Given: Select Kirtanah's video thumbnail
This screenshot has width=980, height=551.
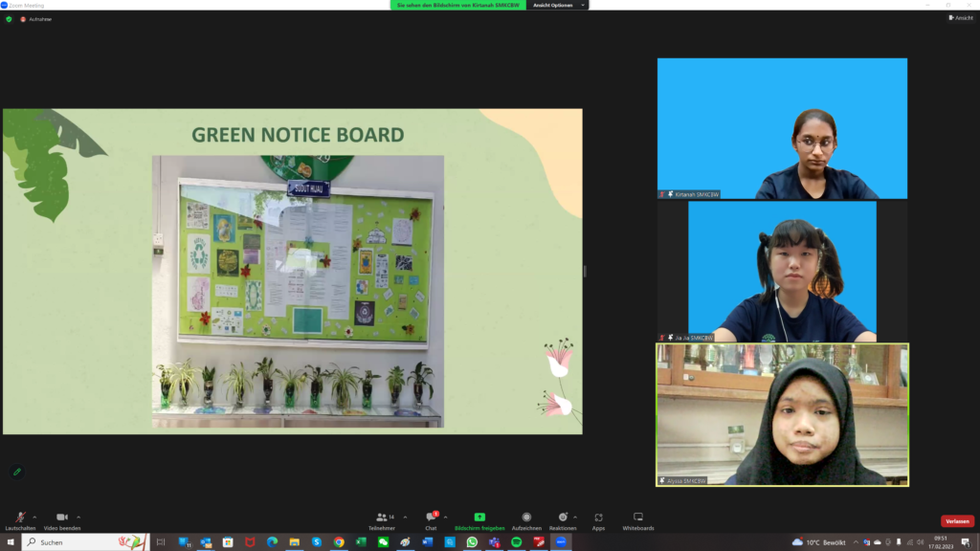Looking at the screenshot, I should point(782,128).
